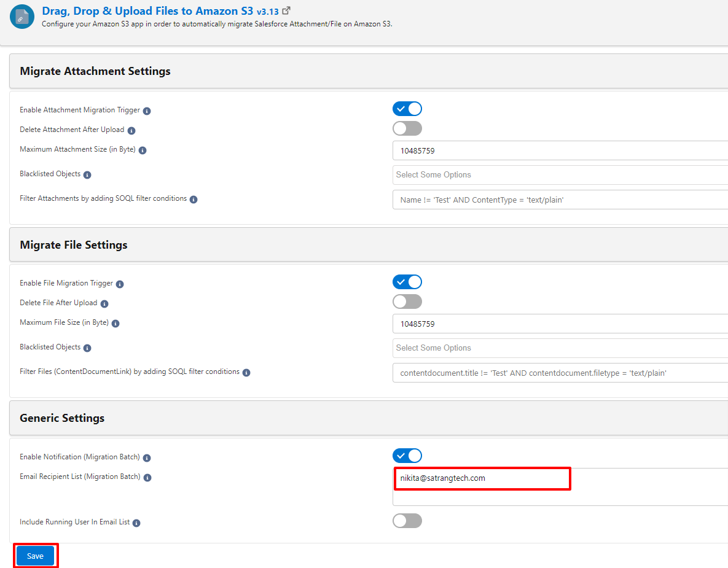Turn on Delete Attachment After Upload toggle
This screenshot has height=568, width=728.
(407, 128)
